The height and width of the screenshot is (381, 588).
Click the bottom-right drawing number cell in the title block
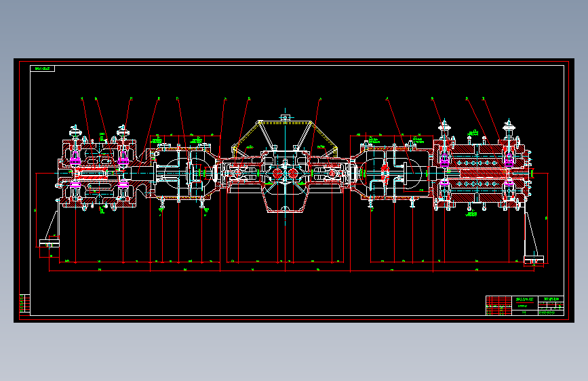[551, 313]
